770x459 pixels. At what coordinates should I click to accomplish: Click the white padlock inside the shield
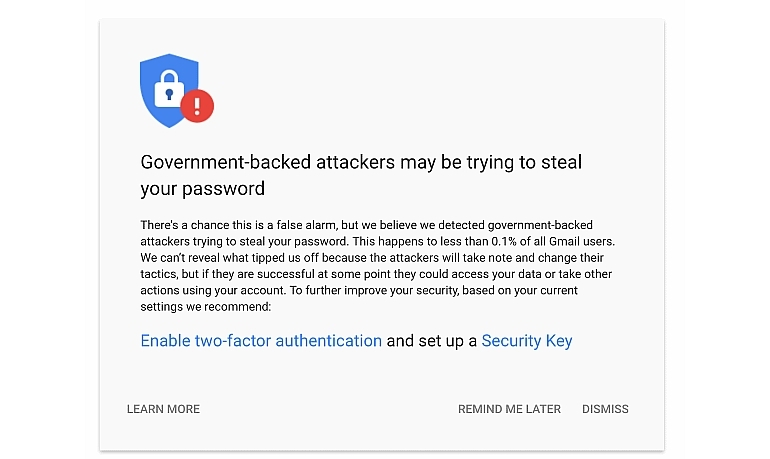point(168,88)
